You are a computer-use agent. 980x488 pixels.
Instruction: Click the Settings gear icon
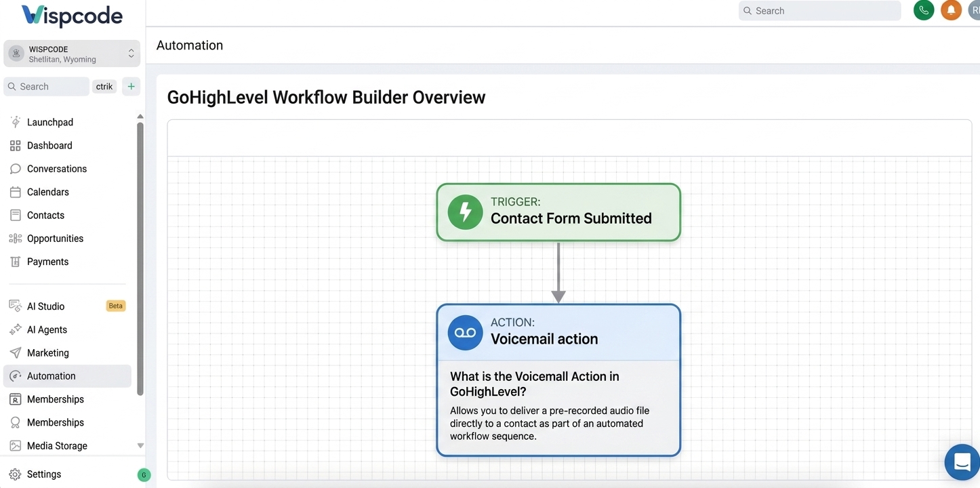pyautogui.click(x=15, y=474)
